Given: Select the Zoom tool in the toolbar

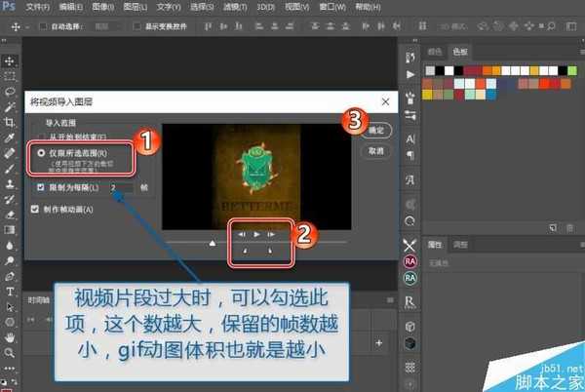Looking at the screenshot, I should point(10,352).
